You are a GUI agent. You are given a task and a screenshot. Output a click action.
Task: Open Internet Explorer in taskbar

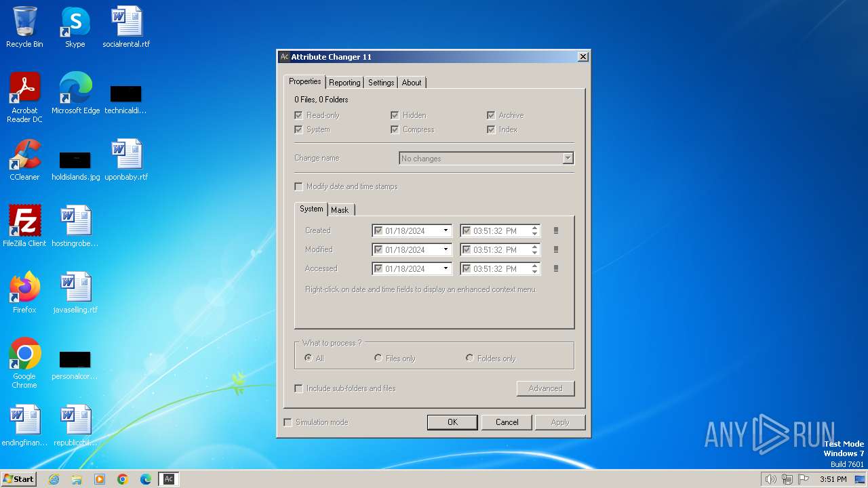click(x=54, y=479)
